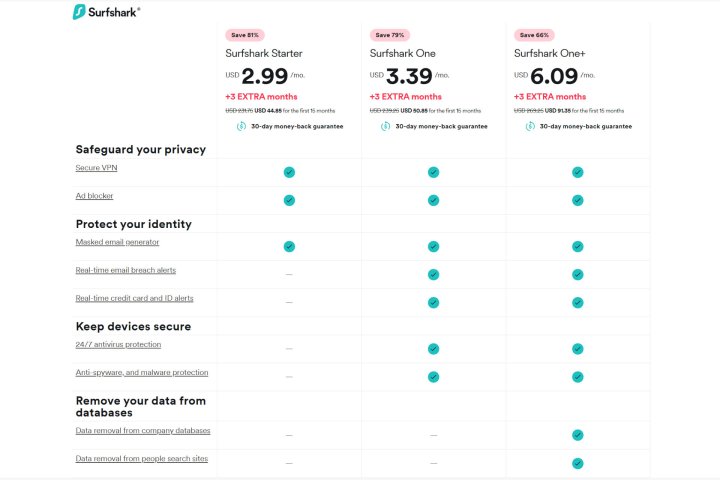Click money-back guarantee icon under Surfshark One+
The width and height of the screenshot is (720, 480).
point(529,127)
